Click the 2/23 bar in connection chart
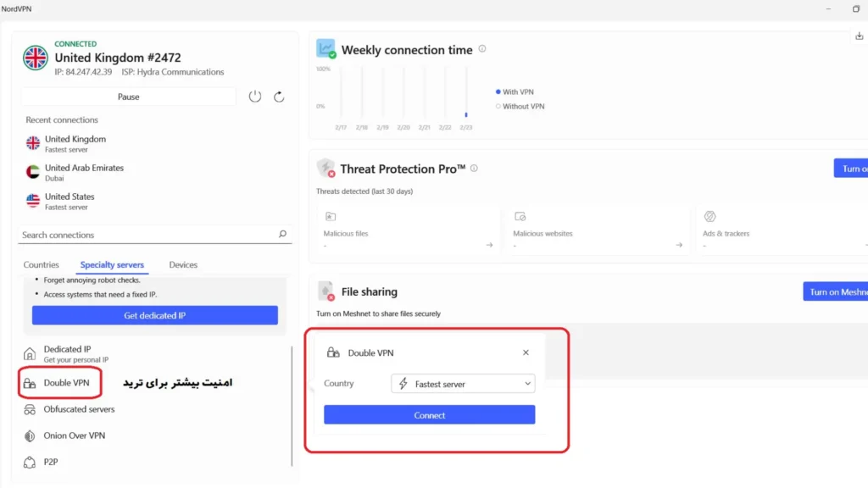 point(466,114)
